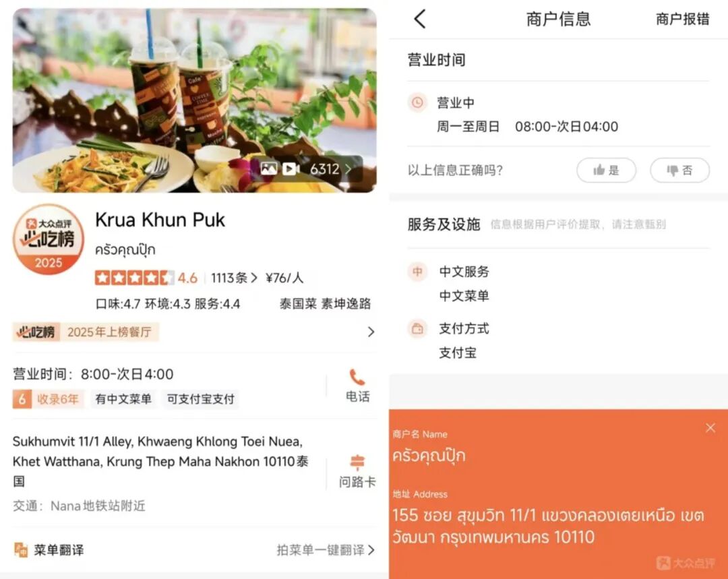
Task: Tap the 菜单翻译 menu translation icon
Action: pyautogui.click(x=21, y=550)
